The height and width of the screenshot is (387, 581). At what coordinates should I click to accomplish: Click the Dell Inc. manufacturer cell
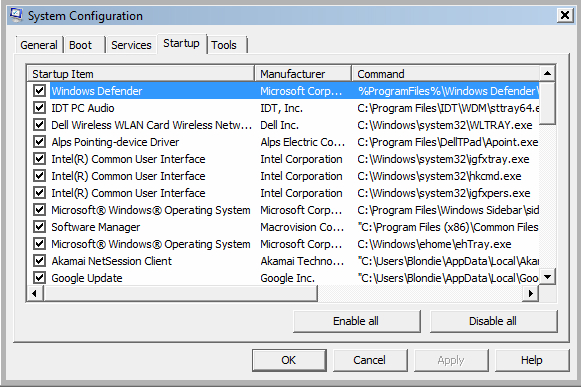279,125
